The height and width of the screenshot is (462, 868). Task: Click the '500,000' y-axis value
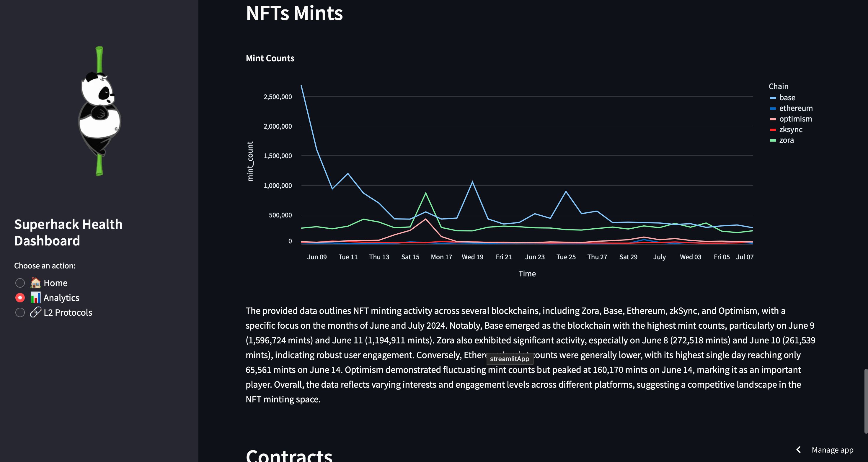(x=280, y=215)
